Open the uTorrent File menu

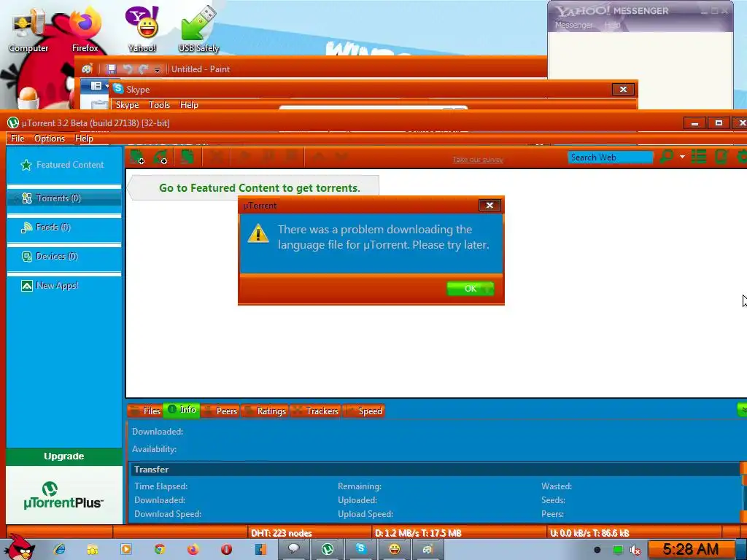click(18, 139)
